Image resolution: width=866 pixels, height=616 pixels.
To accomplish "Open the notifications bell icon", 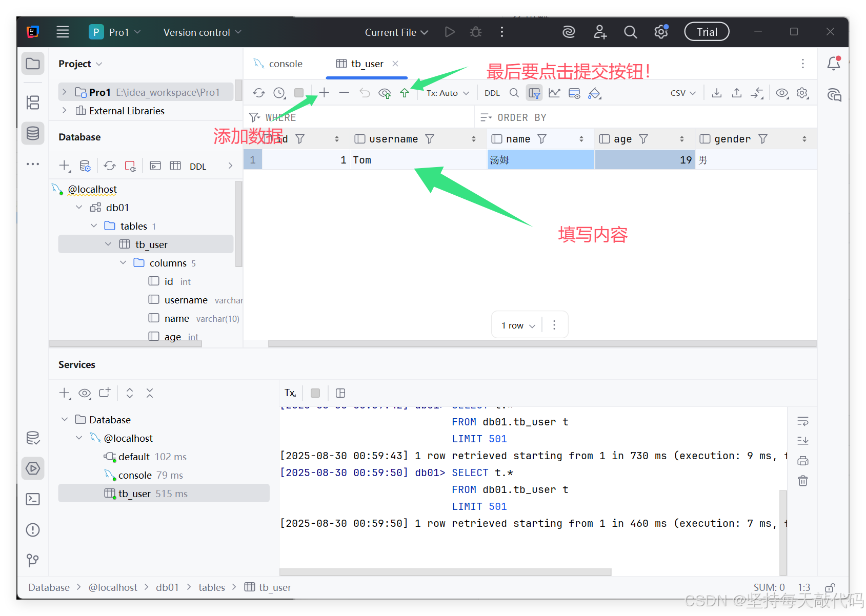I will (x=834, y=64).
